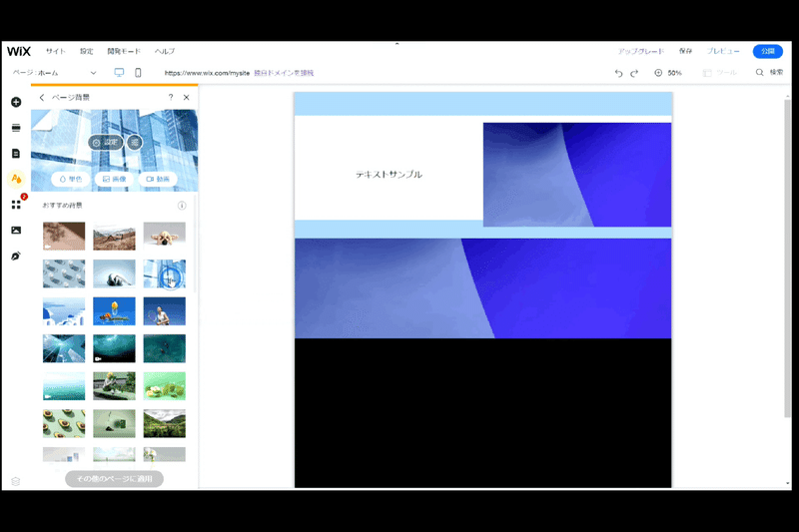Select the tennis player background thumbnail
Viewport: 799px width, 532px height.
coord(165,311)
